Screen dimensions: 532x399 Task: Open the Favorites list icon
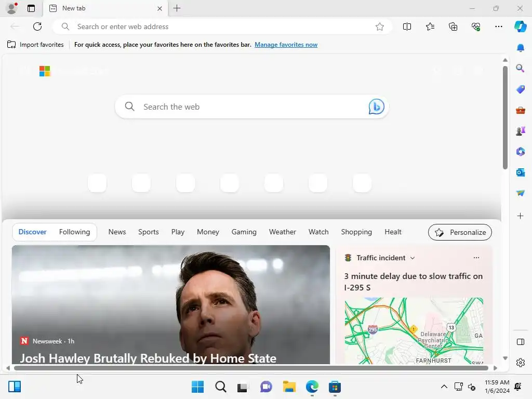[x=430, y=26]
